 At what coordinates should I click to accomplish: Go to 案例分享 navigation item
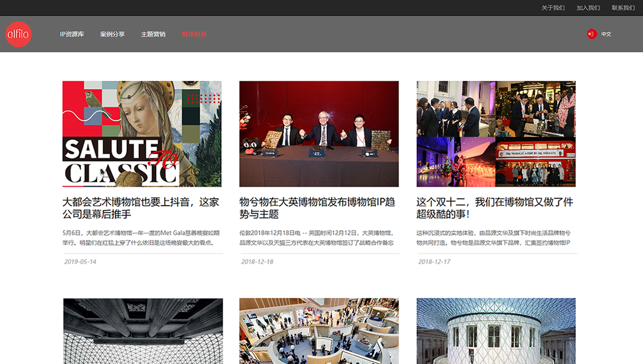pos(113,34)
